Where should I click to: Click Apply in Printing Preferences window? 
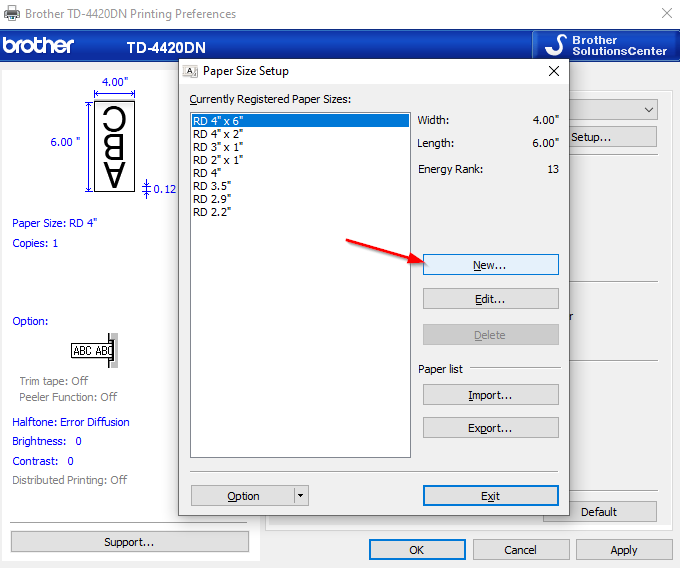[x=624, y=550]
